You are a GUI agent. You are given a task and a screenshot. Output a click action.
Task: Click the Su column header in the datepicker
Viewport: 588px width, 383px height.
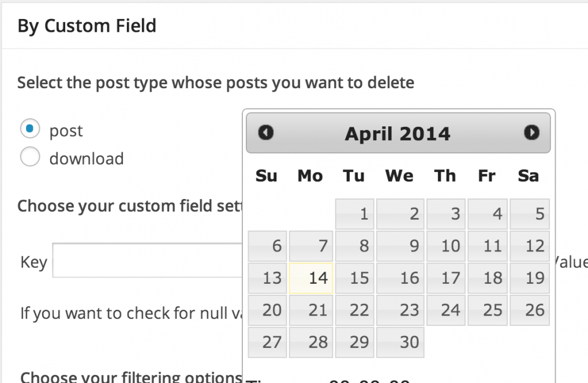coord(266,176)
